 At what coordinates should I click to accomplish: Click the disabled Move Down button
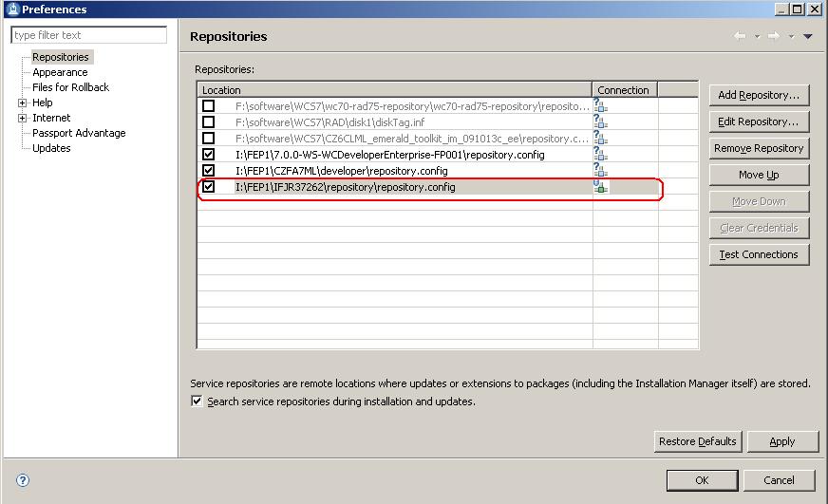(759, 201)
